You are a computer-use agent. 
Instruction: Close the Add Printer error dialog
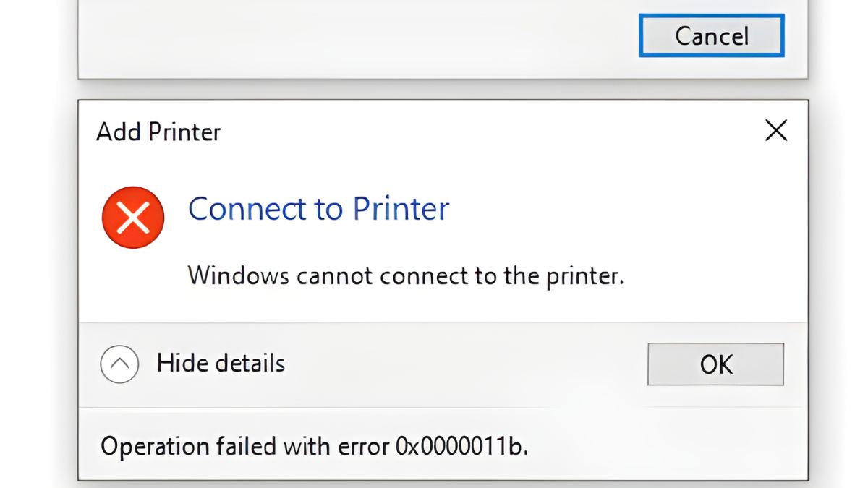tap(776, 131)
